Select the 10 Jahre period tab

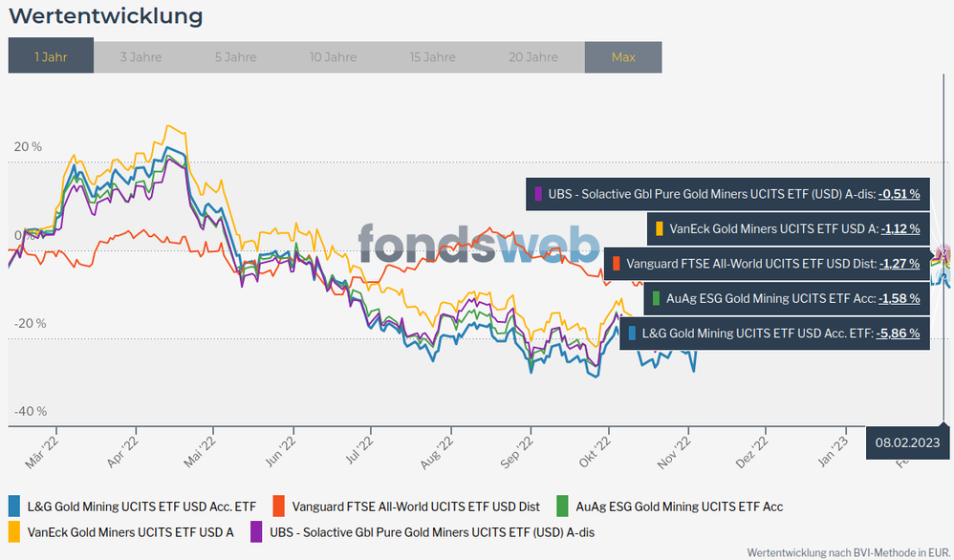334,56
